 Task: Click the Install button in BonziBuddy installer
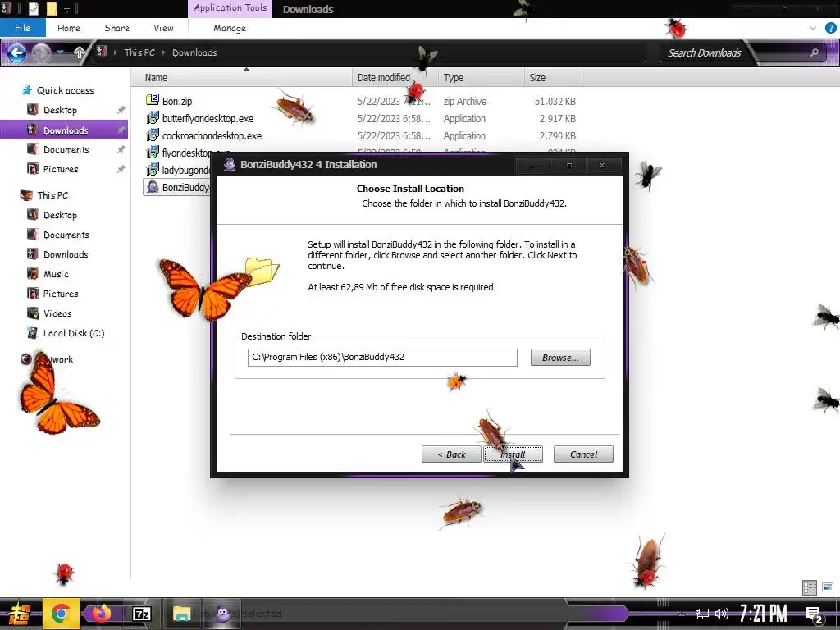click(x=513, y=454)
